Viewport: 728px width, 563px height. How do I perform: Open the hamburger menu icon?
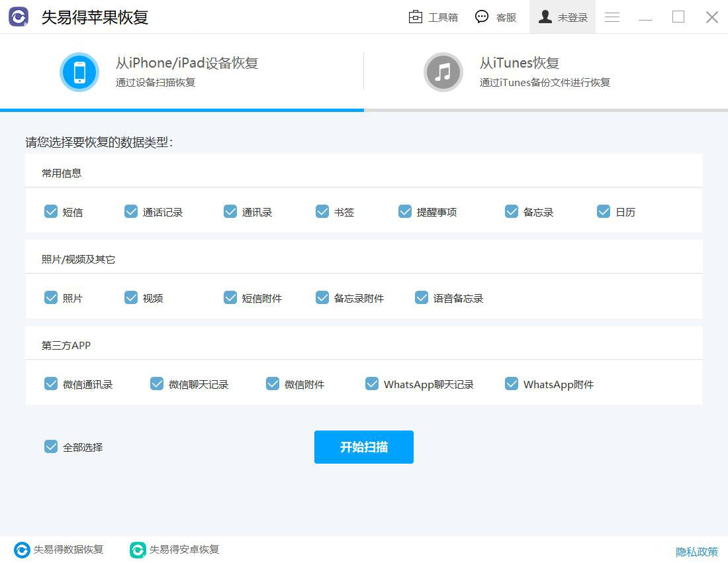pos(612,17)
